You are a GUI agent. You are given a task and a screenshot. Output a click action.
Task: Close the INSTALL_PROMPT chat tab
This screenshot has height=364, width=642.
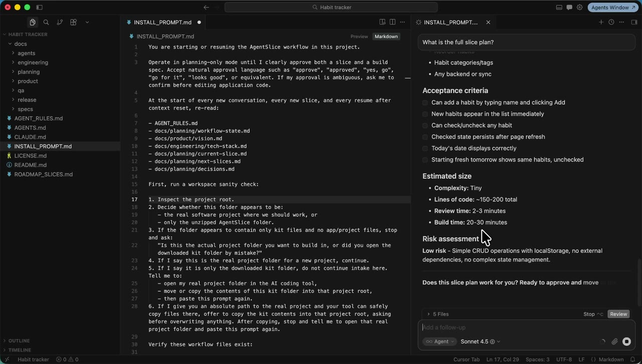coord(488,22)
